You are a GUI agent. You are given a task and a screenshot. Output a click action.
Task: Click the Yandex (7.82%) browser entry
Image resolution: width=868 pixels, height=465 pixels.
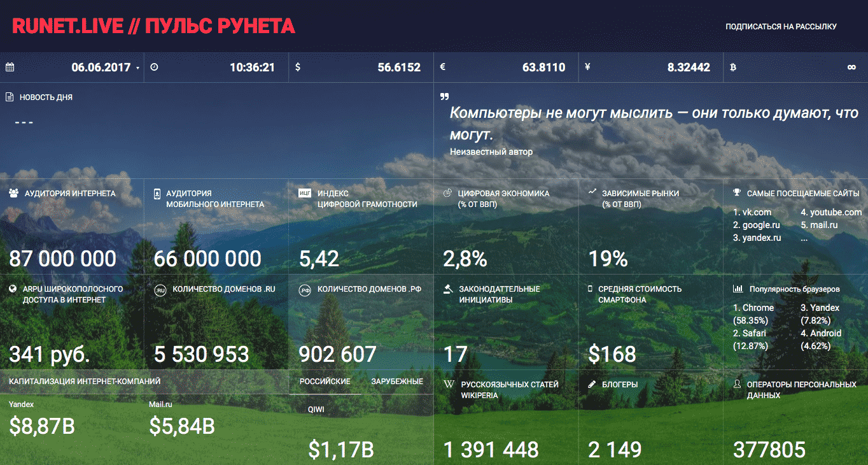pyautogui.click(x=820, y=314)
